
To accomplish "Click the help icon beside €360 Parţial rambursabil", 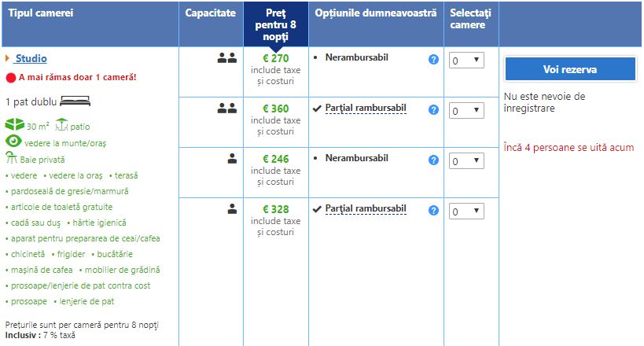I will click(433, 109).
